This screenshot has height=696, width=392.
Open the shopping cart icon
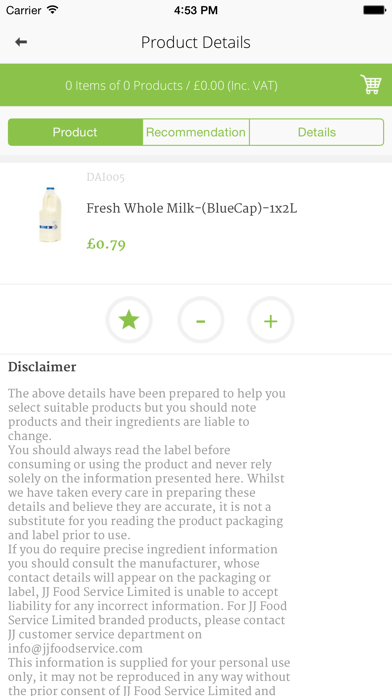[x=371, y=84]
